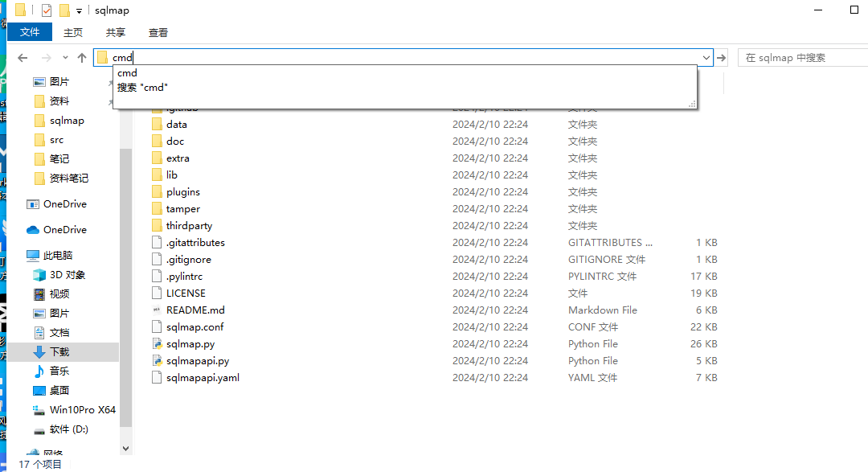Click the navigation pane scrollbar thumb
This screenshot has width=868, height=472.
pos(125,288)
